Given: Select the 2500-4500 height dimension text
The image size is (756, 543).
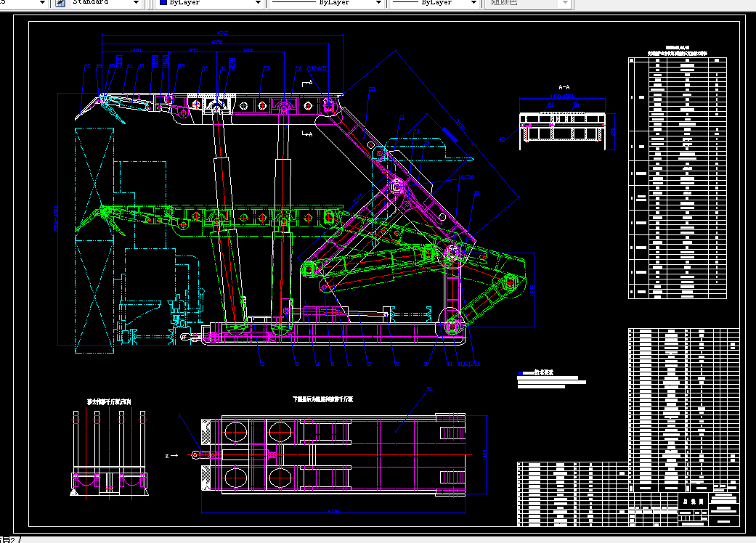Looking at the screenshot, I should click(55, 219).
